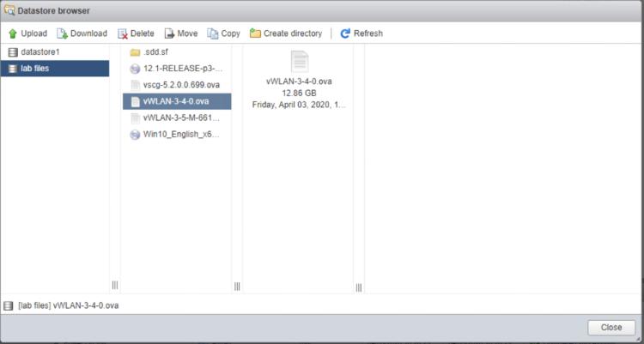Click the Upload toolbar button

27,33
